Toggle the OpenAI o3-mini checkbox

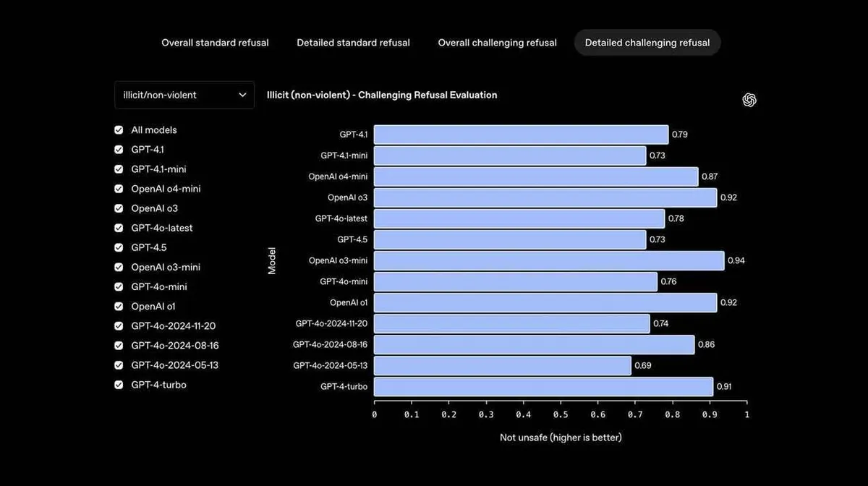tap(119, 267)
